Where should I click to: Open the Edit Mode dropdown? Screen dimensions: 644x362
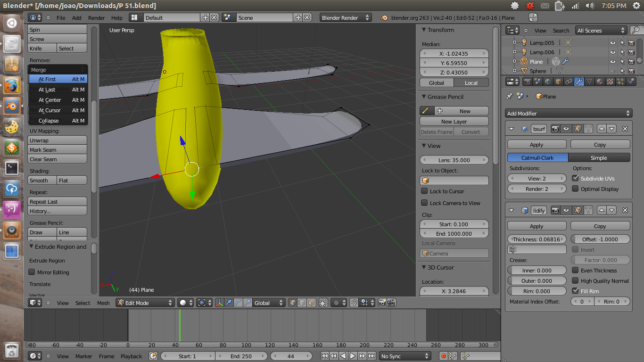[x=145, y=303]
